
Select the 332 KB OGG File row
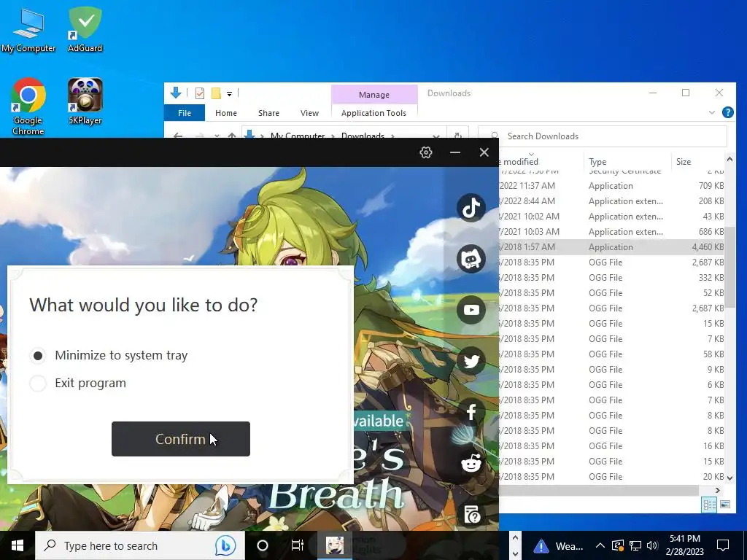click(x=612, y=278)
